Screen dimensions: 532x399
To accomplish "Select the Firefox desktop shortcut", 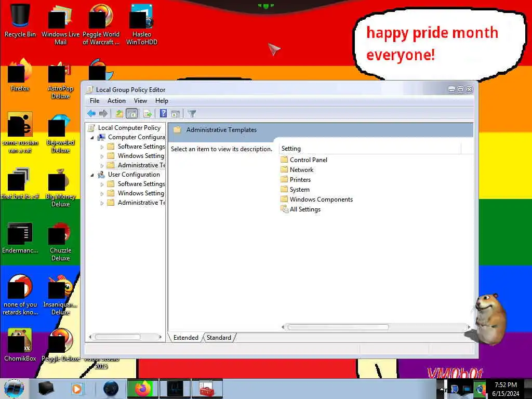I will [x=20, y=75].
